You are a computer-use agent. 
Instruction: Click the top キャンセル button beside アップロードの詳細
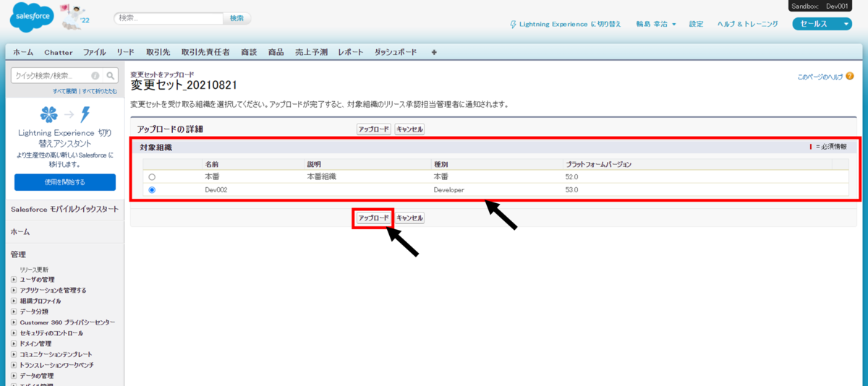point(409,129)
